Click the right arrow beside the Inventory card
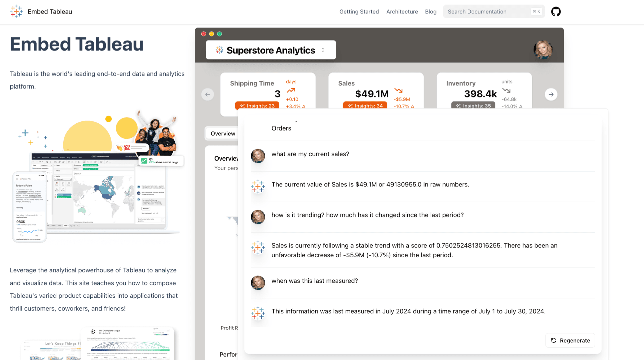This screenshot has height=360, width=644. 551,94
